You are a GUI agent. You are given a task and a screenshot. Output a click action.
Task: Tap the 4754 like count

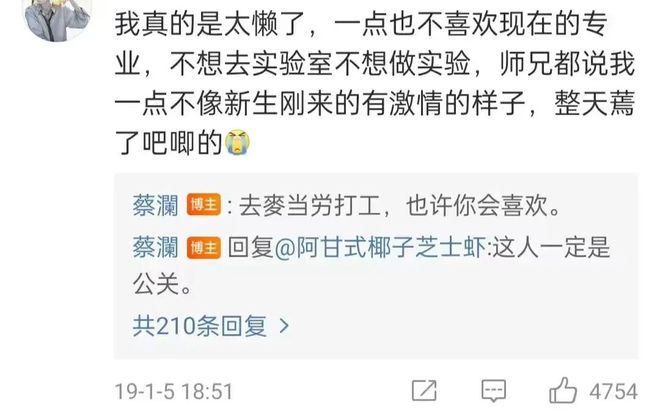(613, 391)
